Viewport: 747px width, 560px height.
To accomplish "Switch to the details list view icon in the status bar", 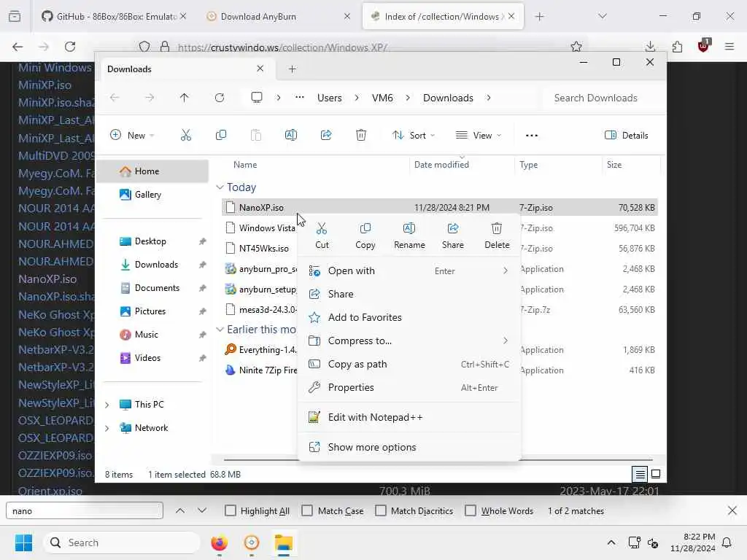I will 640,474.
